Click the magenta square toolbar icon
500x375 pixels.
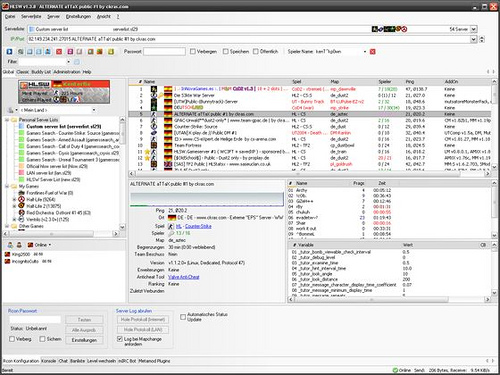[x=70, y=52]
